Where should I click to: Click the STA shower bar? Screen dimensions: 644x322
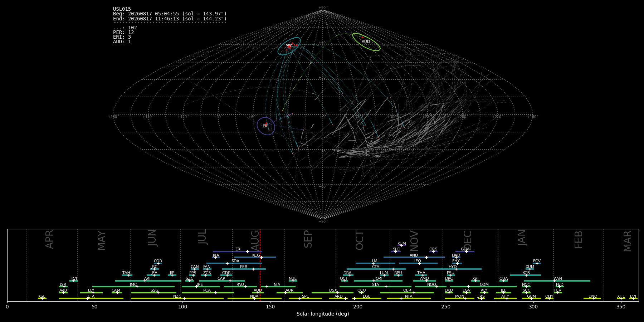click(x=375, y=287)
